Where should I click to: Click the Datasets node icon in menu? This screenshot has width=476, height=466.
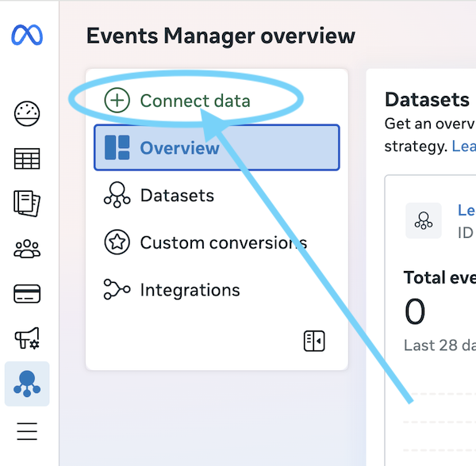coord(117,195)
